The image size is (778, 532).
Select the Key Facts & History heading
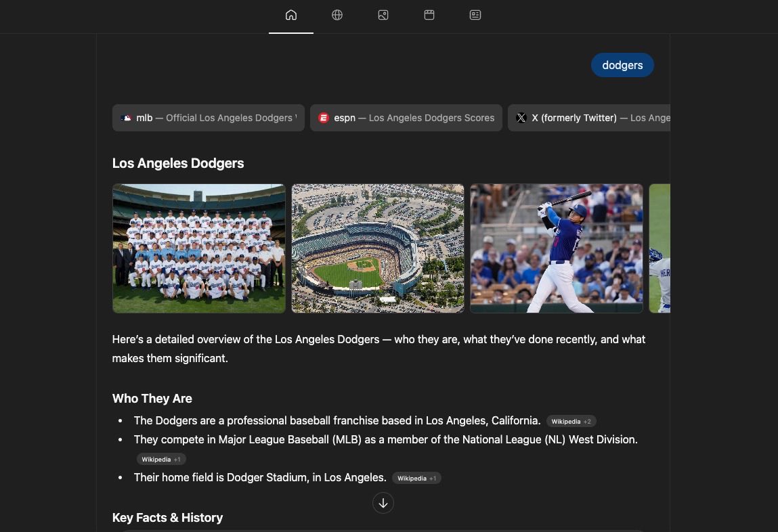[x=168, y=518]
